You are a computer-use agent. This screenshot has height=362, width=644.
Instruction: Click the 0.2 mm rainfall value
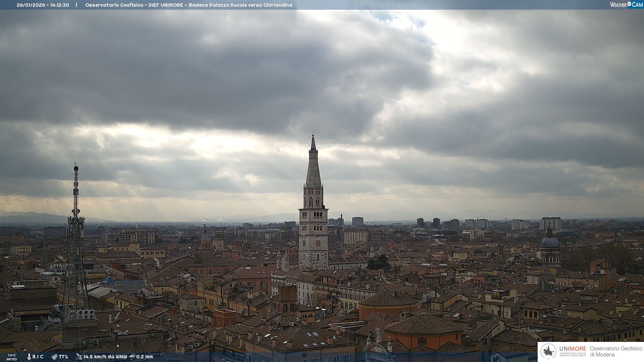(x=145, y=357)
